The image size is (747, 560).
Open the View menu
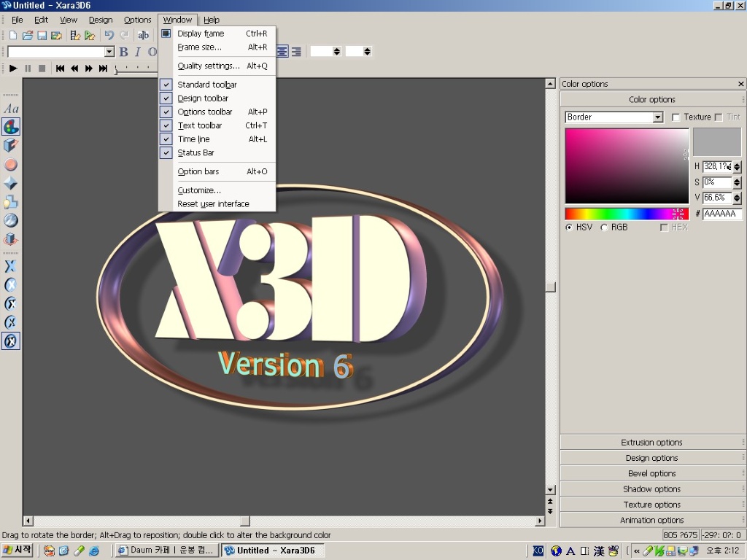coord(69,20)
